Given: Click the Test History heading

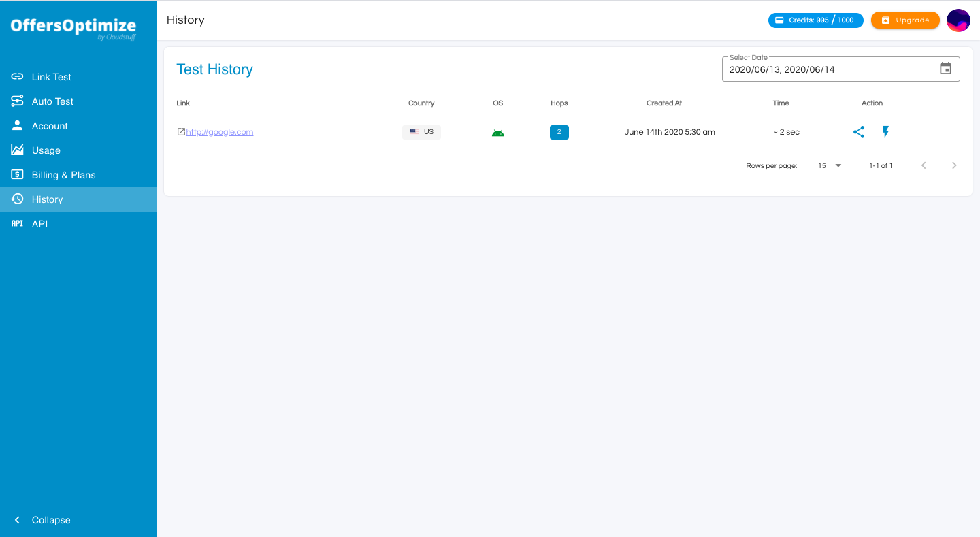Looking at the screenshot, I should [214, 69].
